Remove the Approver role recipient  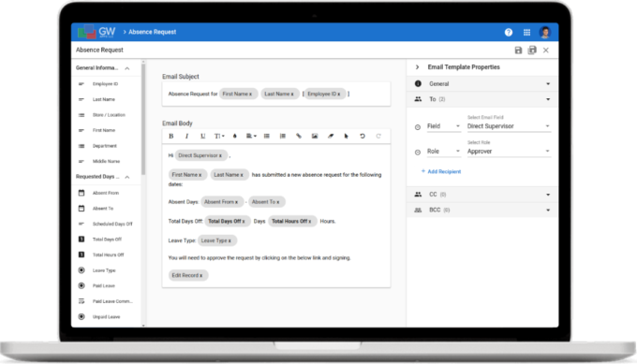417,153
